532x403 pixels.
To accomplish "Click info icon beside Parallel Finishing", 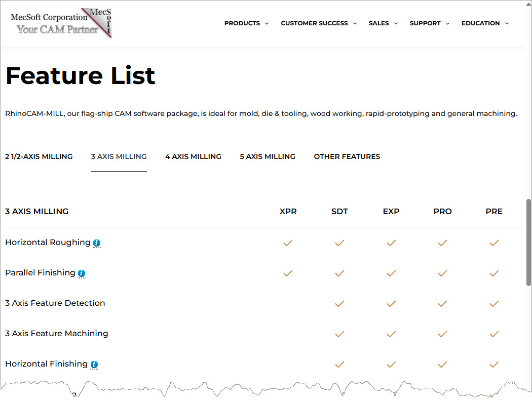I will 82,273.
